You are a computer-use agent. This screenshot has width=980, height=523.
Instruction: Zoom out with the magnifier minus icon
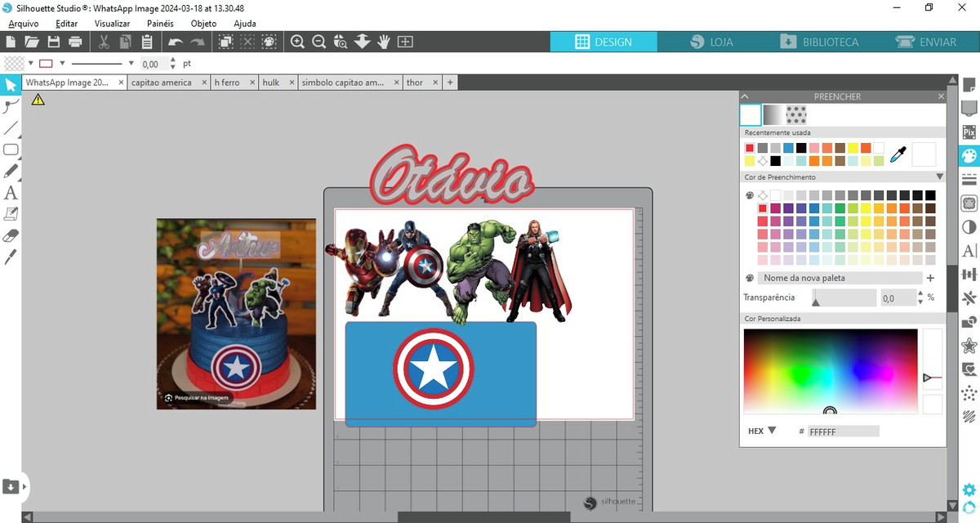pos(318,42)
